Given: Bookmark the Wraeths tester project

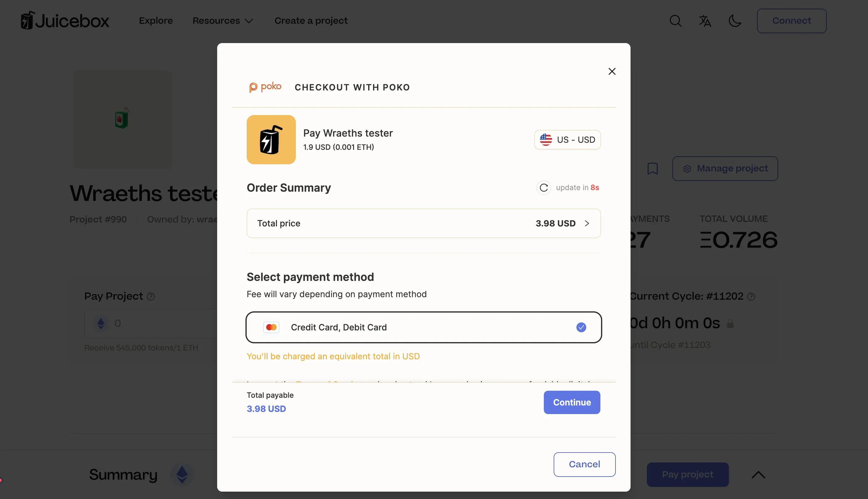Looking at the screenshot, I should 652,168.
